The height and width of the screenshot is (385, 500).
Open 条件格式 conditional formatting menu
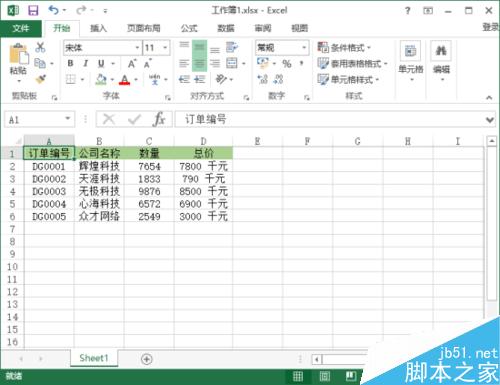(x=344, y=48)
